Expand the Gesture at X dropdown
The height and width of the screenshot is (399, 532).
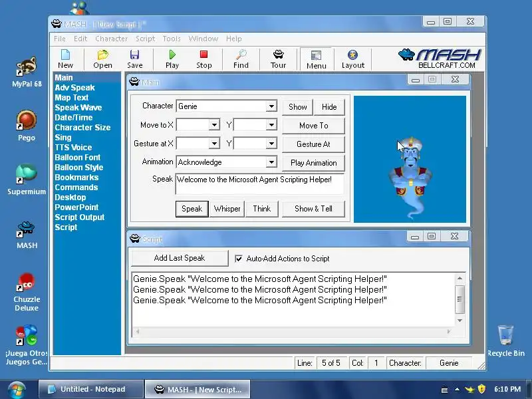(x=214, y=144)
